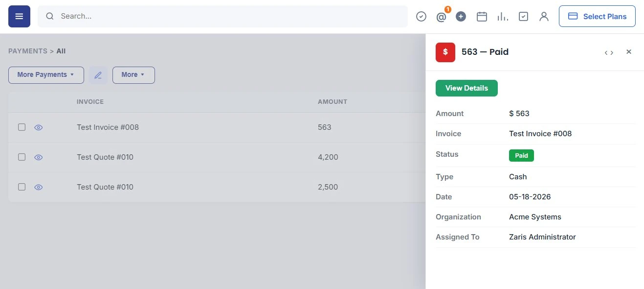Sort by the AMOUNT column header

point(333,102)
